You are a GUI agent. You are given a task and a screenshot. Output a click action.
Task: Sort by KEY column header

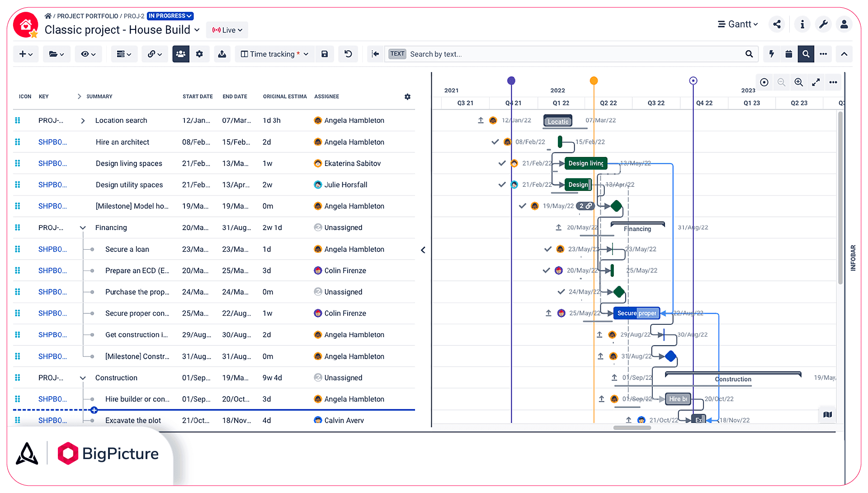(x=43, y=96)
